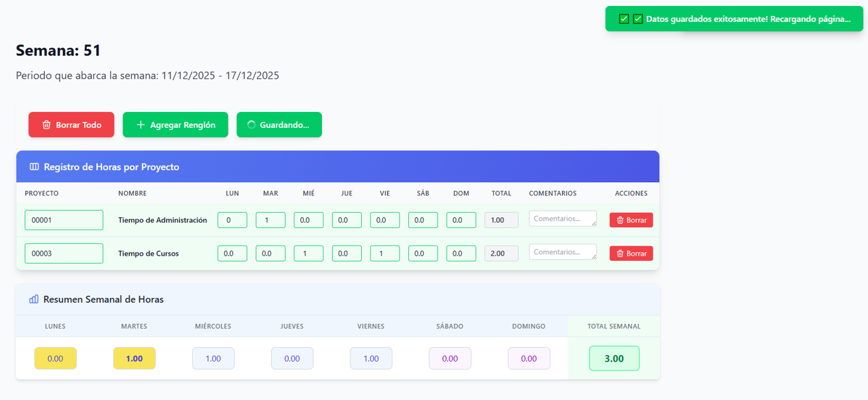This screenshot has height=400, width=868.
Task: Click comments box for Tiempo de Cursos
Action: [x=562, y=252]
